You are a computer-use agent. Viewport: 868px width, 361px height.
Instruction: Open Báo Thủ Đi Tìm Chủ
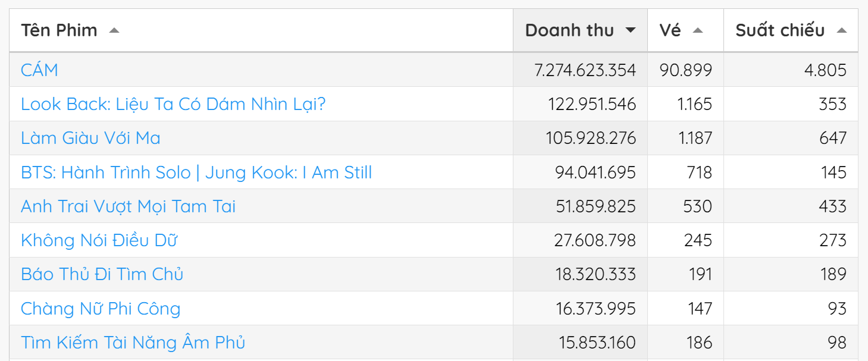(102, 274)
